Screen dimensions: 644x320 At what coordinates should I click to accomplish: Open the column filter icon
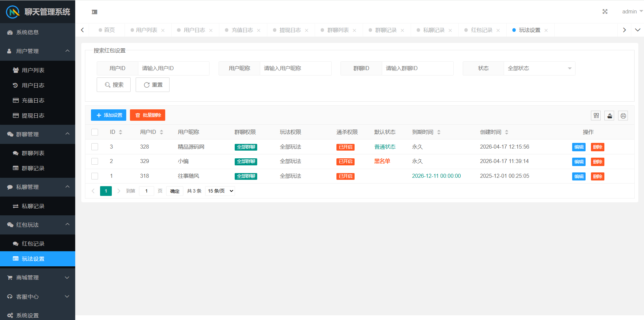tap(596, 116)
